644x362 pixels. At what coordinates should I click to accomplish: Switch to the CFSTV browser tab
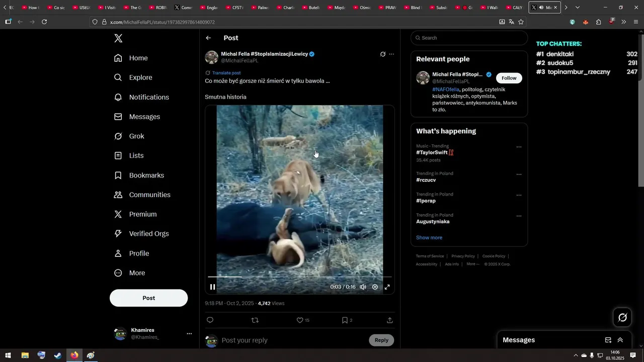[234, 8]
